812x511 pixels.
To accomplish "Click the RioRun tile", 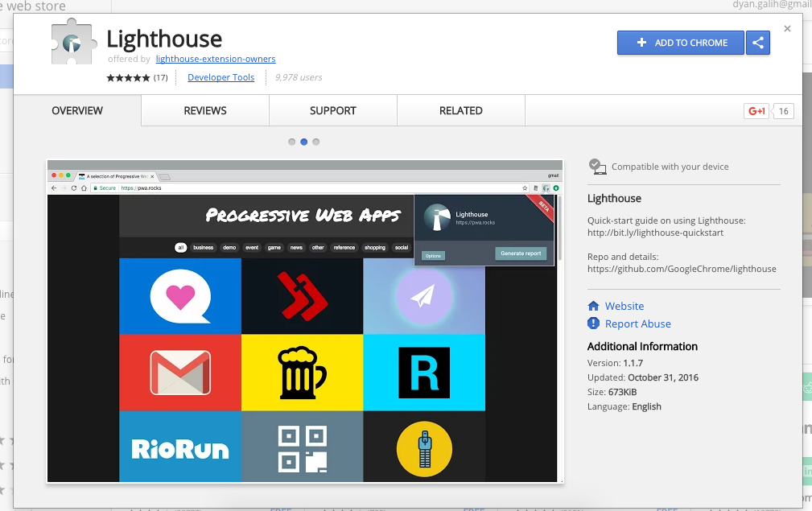I will point(180,447).
